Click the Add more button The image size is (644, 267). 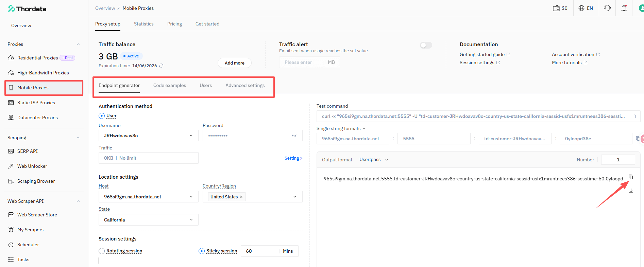point(235,63)
